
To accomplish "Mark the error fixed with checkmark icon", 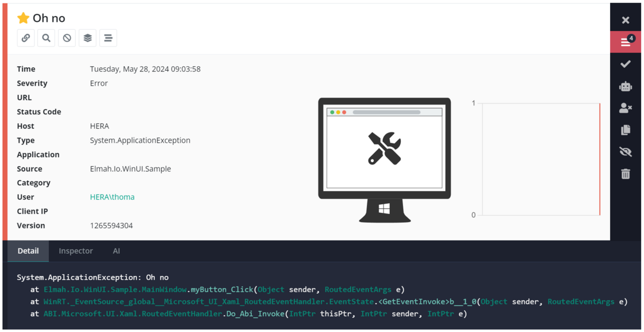I will pyautogui.click(x=626, y=64).
